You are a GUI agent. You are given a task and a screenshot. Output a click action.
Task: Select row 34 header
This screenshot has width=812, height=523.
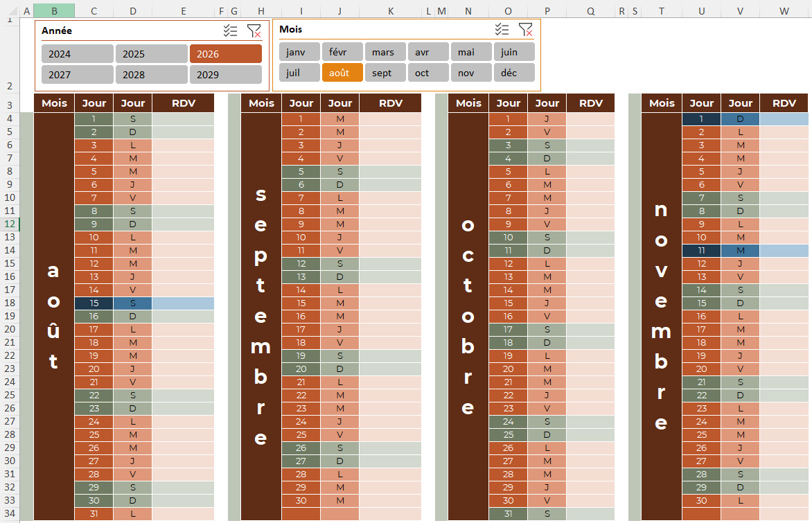click(9, 514)
